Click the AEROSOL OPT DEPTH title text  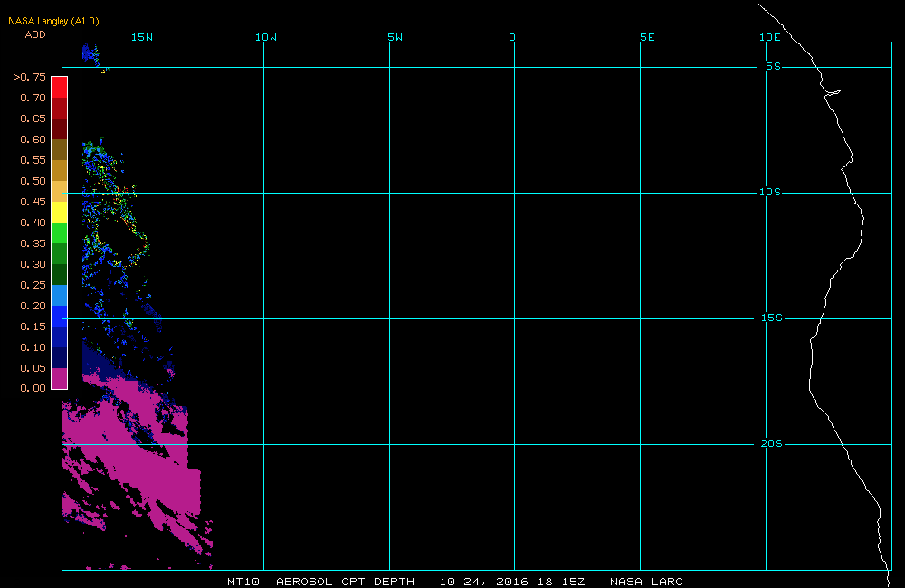tap(345, 582)
